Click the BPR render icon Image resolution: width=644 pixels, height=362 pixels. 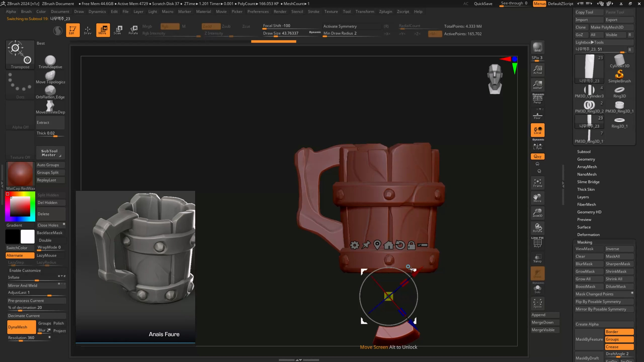(537, 47)
